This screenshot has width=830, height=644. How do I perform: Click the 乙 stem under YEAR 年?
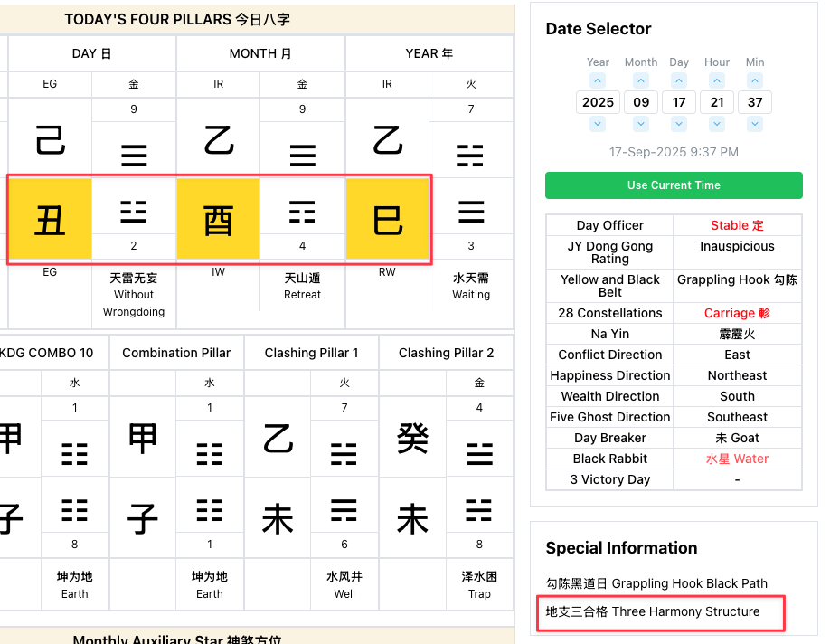coord(388,139)
